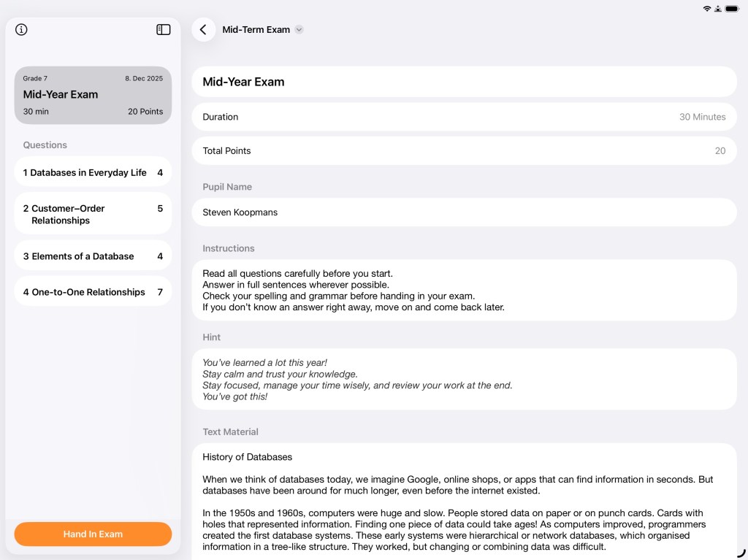748x560 pixels.
Task: Click the Instructions text box
Action: click(x=464, y=290)
